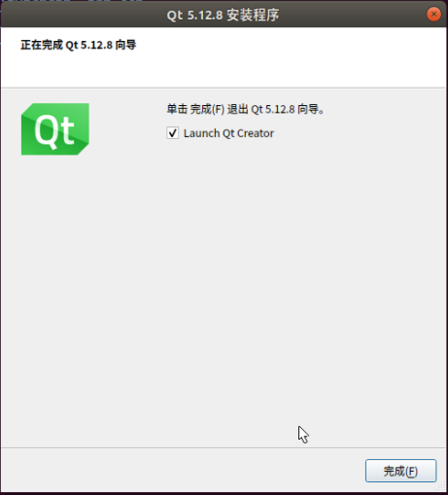Image resolution: width=448 pixels, height=495 pixels.
Task: Click the white "Qt" letters on the logo
Action: (54, 131)
